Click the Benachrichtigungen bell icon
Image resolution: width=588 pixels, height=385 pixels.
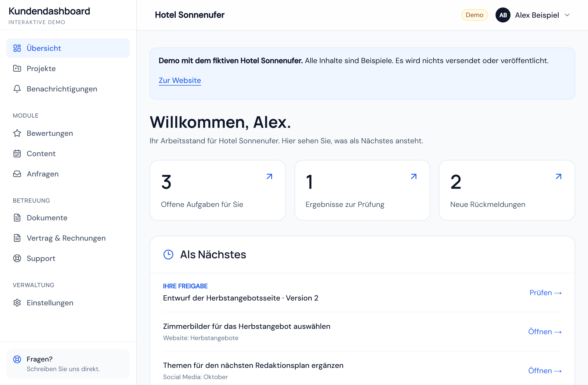(17, 89)
